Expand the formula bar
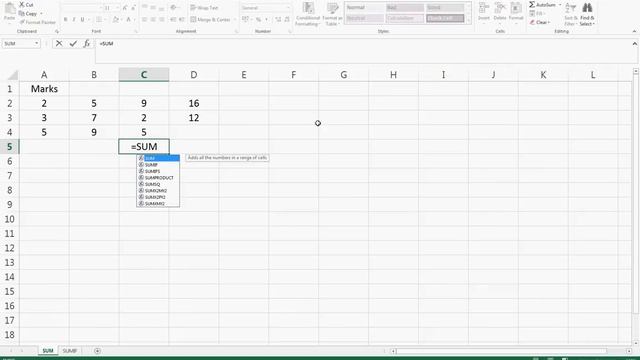This screenshot has height=360, width=640. (635, 44)
